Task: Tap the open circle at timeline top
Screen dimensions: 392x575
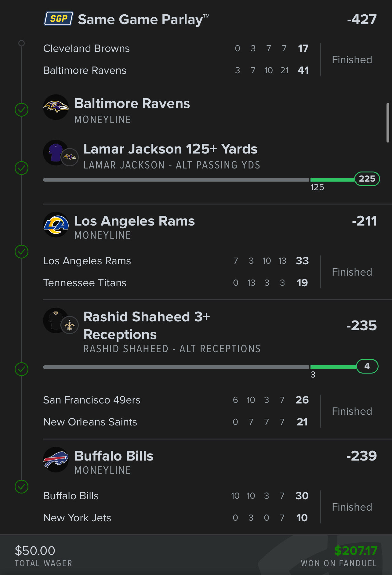Action: pos(21,43)
